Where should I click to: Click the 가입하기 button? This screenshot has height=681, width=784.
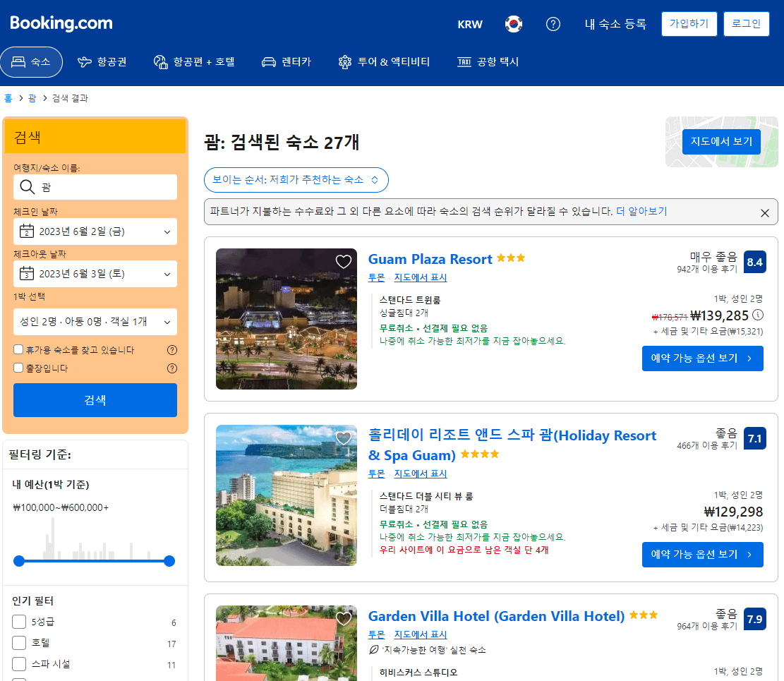pos(689,24)
